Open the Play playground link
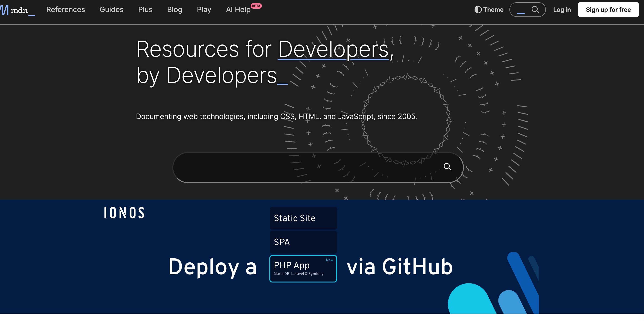The width and height of the screenshot is (644, 321). pos(204,10)
